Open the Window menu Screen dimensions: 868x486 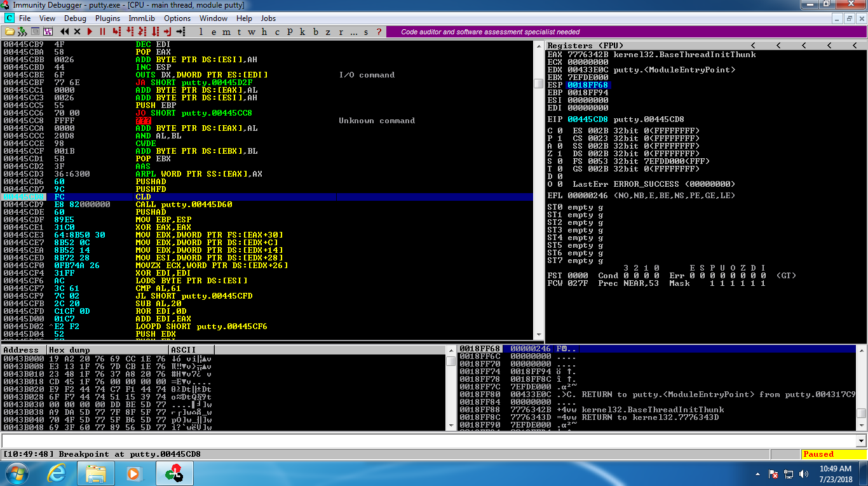click(x=214, y=18)
